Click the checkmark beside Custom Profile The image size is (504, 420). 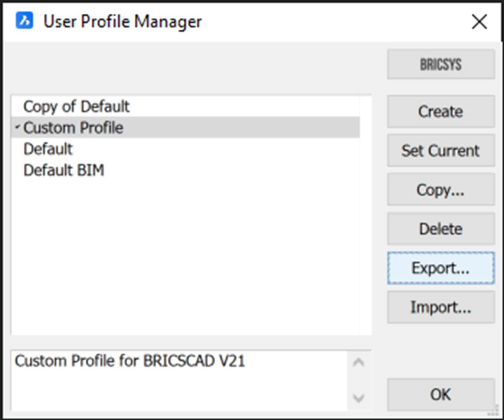pos(17,128)
